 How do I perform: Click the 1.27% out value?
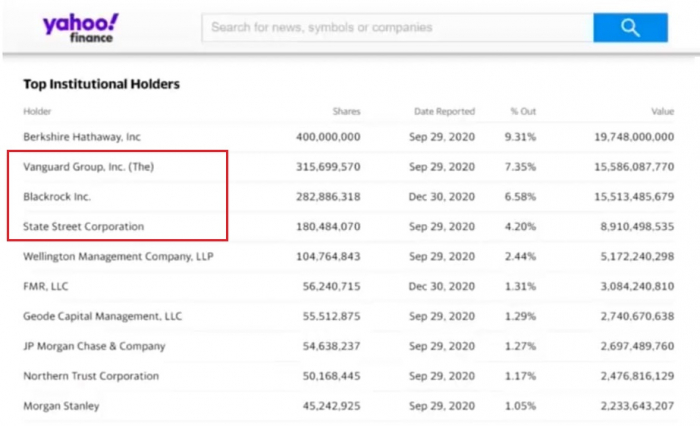520,346
